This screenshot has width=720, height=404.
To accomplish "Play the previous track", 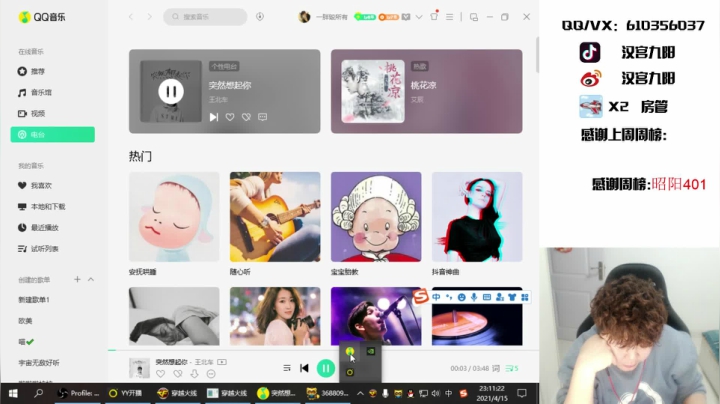I will click(x=304, y=368).
